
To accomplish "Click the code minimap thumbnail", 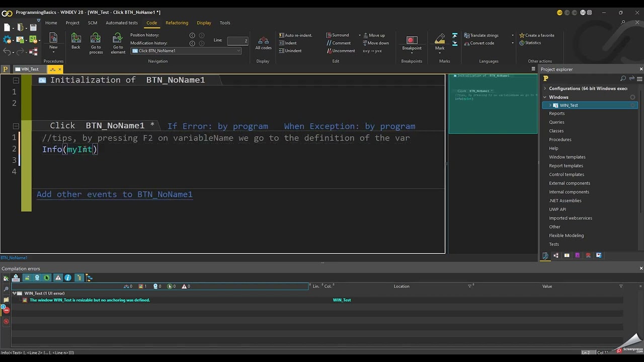I will point(493,104).
